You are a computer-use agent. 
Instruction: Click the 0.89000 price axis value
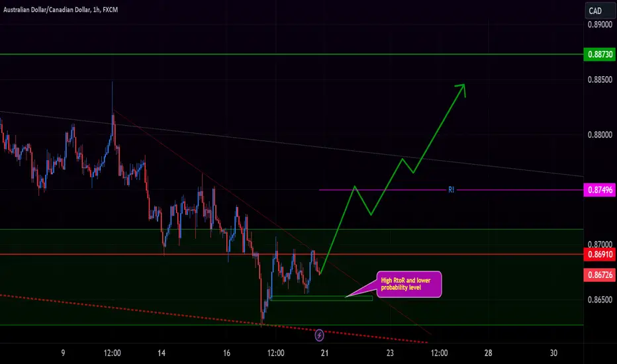coord(600,24)
